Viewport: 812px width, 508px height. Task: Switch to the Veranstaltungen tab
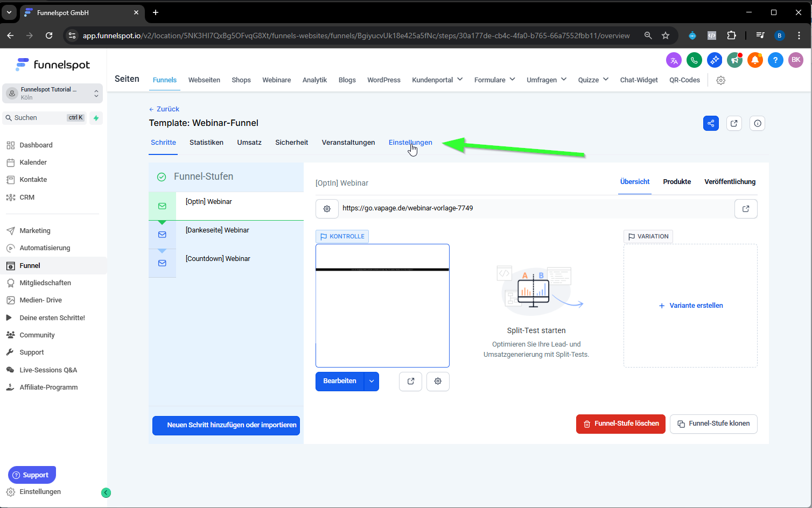[x=348, y=143]
